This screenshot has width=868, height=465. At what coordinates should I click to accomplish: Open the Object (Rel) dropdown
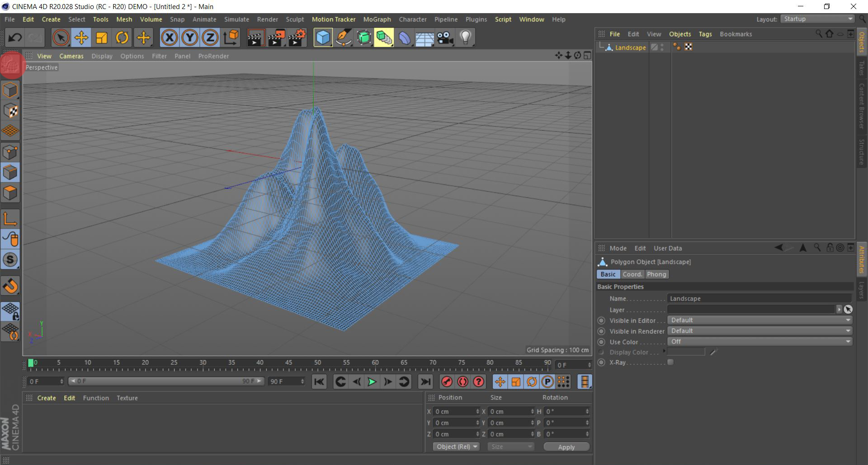coord(457,446)
